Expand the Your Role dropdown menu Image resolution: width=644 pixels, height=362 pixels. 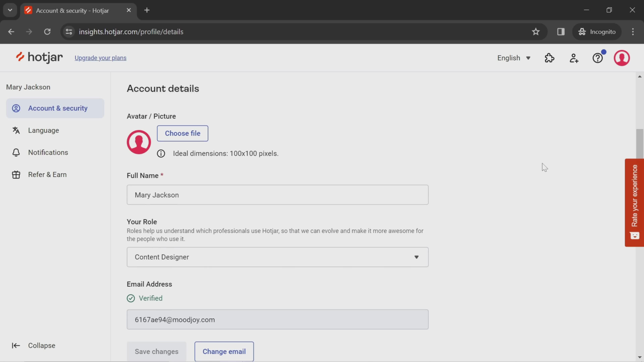[x=278, y=257]
